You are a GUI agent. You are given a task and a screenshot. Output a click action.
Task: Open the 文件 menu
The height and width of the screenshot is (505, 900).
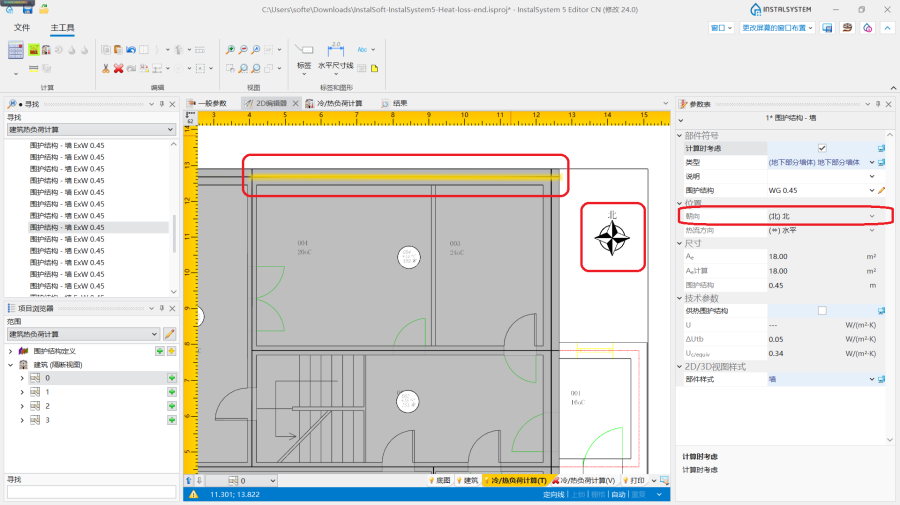tap(22, 27)
